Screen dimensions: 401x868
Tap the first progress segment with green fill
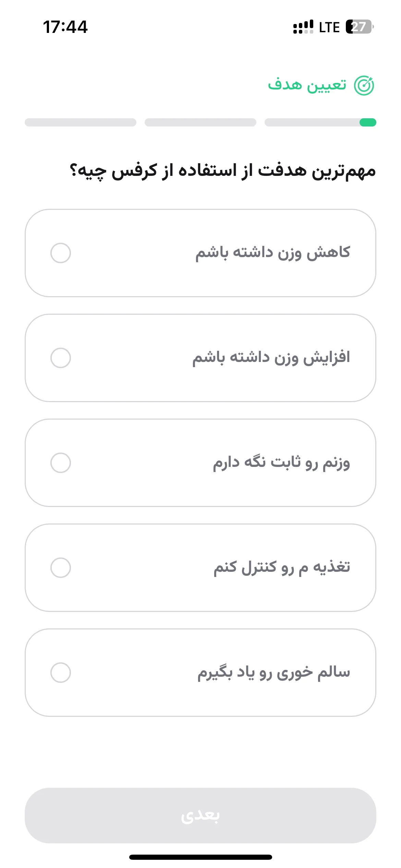[320, 122]
